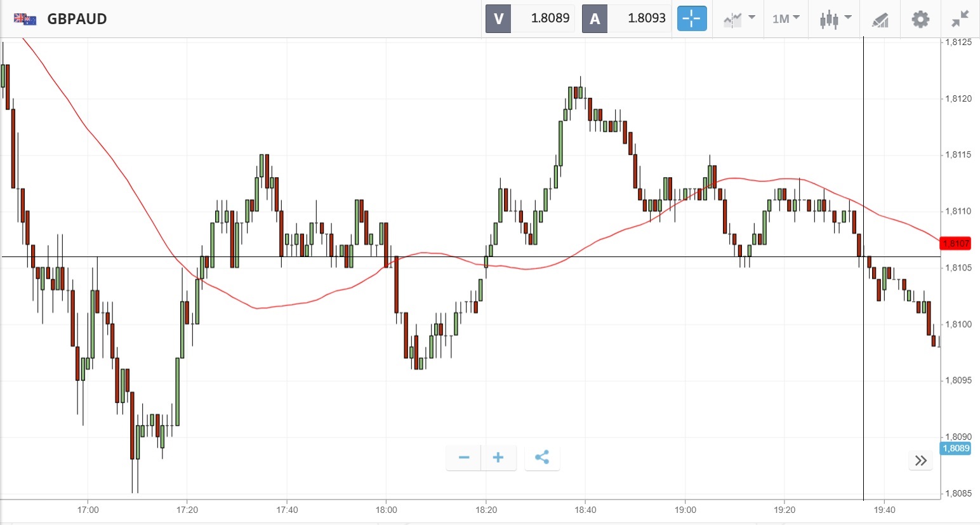Viewport: 980px width, 525px height.
Task: Toggle the crosshair cursor button
Action: pos(691,18)
